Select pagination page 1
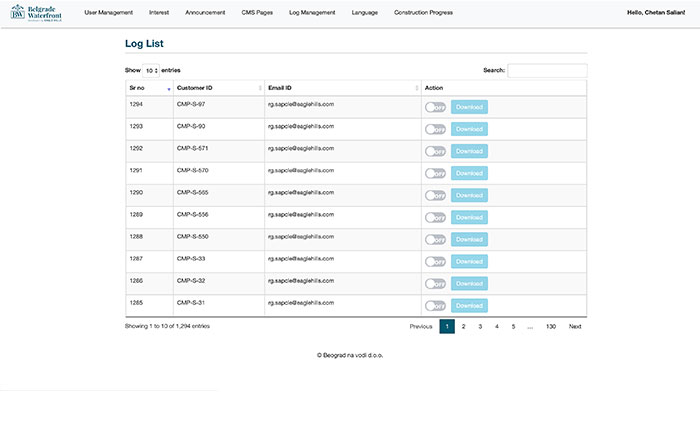The height and width of the screenshot is (435, 700). [x=447, y=326]
